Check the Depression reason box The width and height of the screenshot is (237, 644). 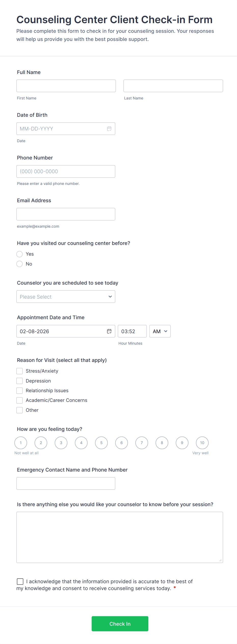(x=20, y=381)
